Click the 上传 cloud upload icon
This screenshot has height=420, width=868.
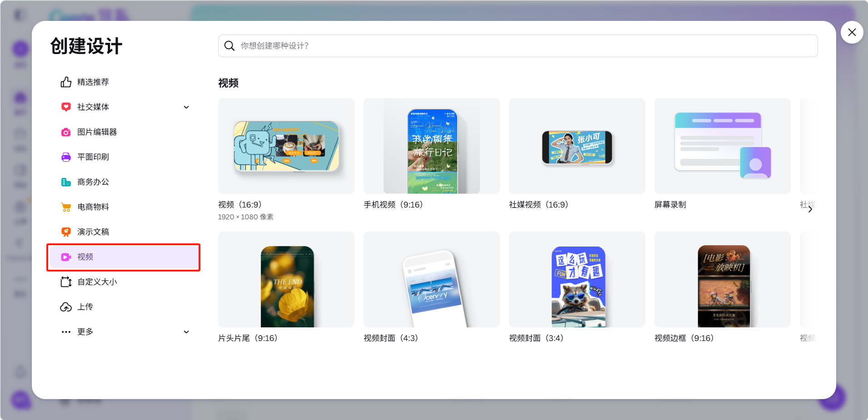[x=66, y=307]
